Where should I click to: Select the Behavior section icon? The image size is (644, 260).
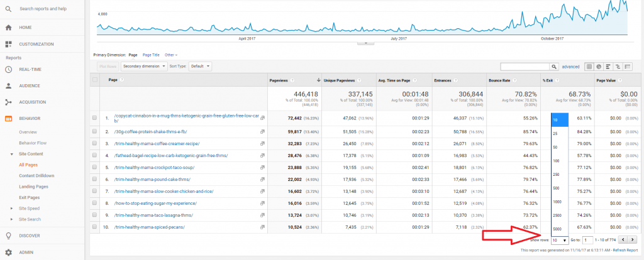tap(8, 119)
